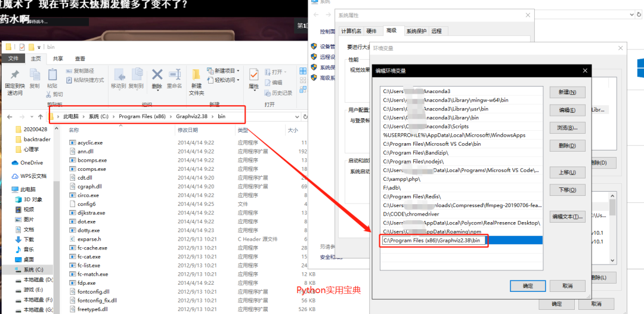Screen dimensions: 644x314
Task: Click Cut (剪切) in ribbon
Action: click(55, 94)
